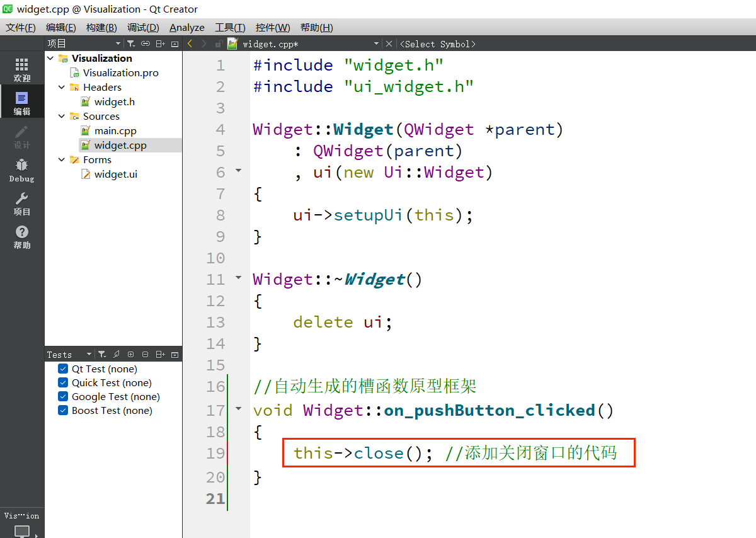Select Visualization.pro in project tree
Viewport: 756px width, 538px height.
[121, 72]
